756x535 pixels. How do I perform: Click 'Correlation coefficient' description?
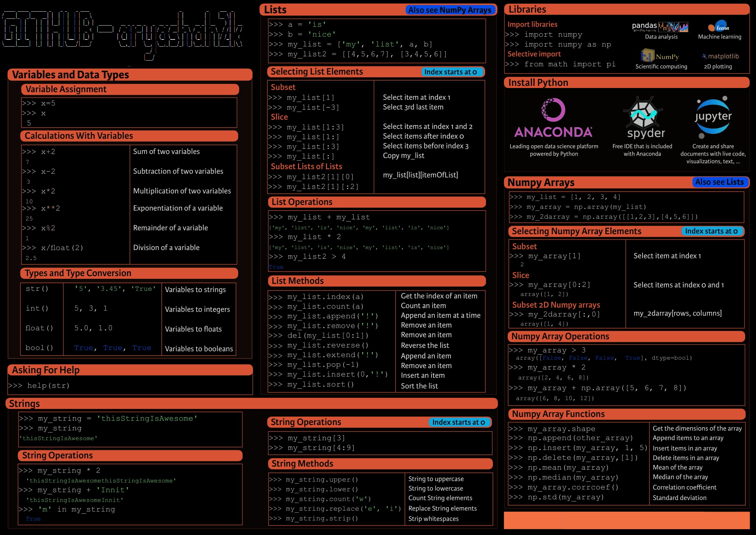684,487
